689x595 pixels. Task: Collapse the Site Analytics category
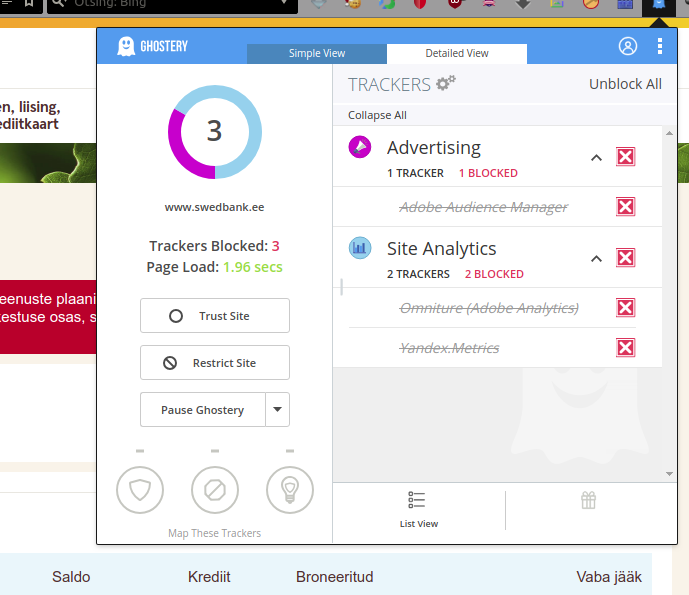[x=596, y=258]
